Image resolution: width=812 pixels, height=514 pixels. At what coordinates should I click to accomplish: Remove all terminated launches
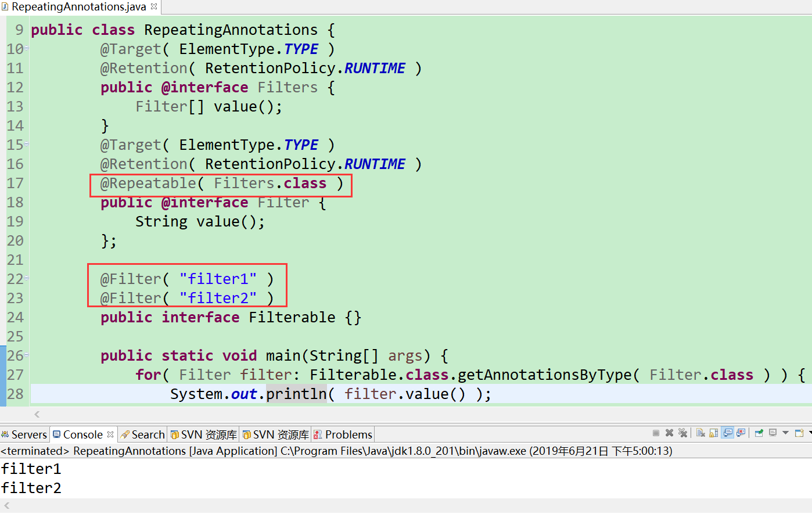pyautogui.click(x=684, y=433)
